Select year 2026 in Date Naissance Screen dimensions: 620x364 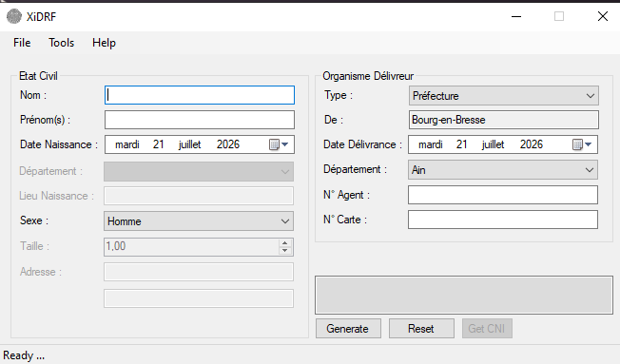(228, 144)
